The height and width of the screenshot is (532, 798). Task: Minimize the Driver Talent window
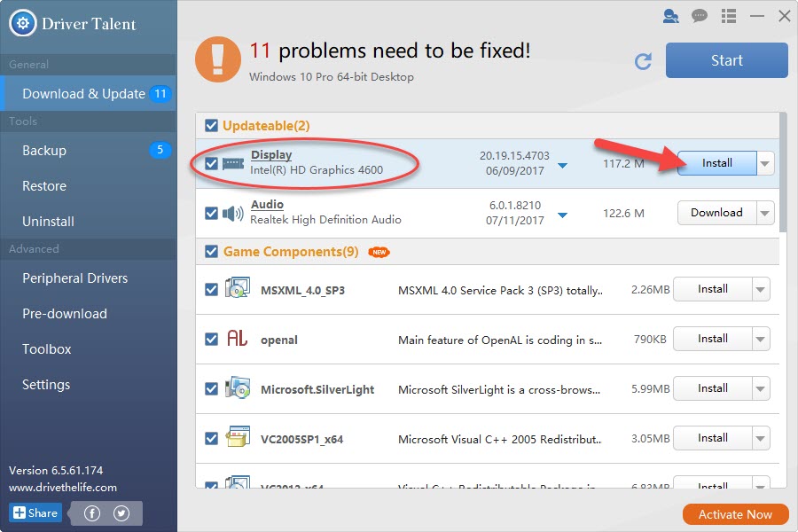click(757, 16)
